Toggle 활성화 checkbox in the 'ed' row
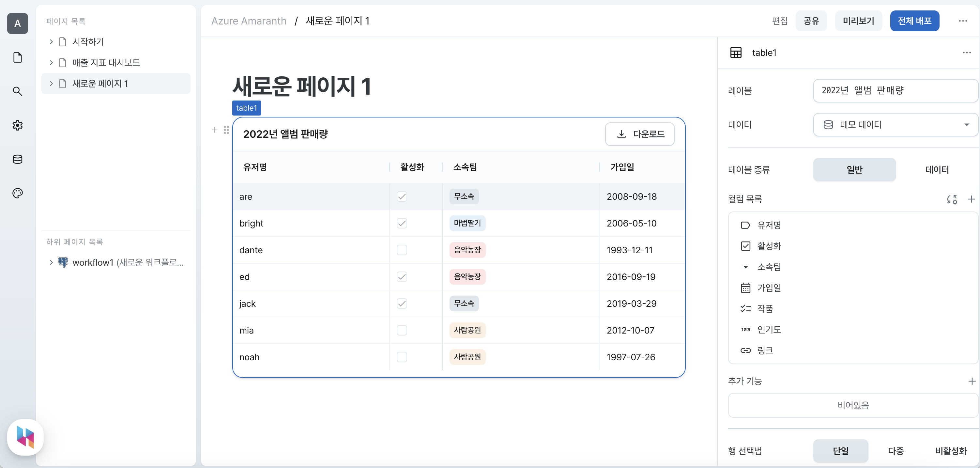 coord(402,277)
